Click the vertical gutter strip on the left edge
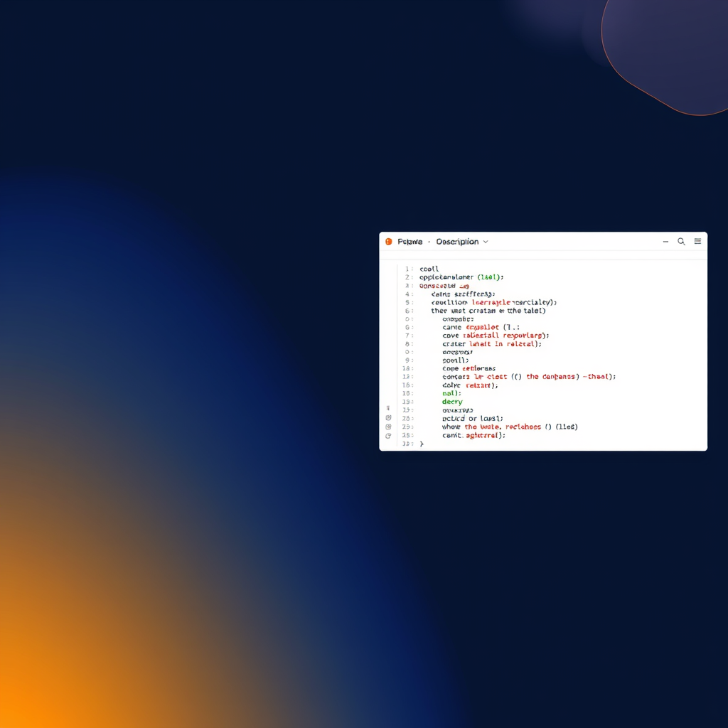 point(389,355)
